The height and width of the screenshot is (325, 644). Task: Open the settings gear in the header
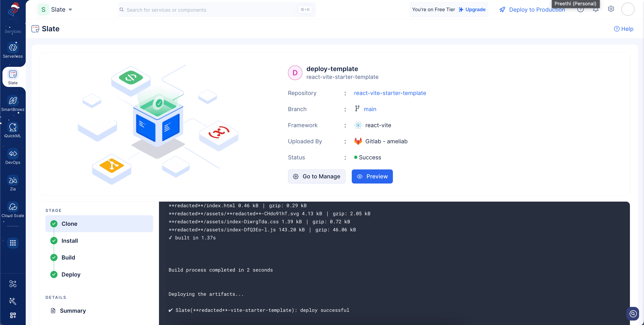click(x=611, y=9)
